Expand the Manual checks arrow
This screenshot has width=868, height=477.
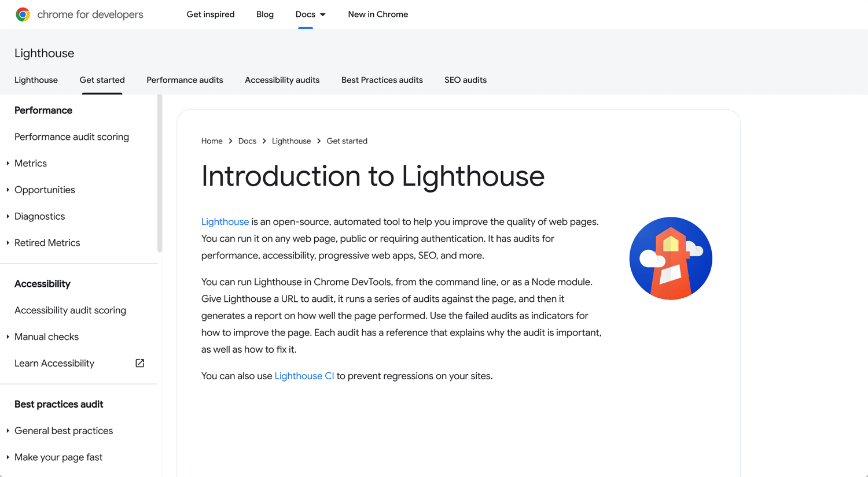8,337
